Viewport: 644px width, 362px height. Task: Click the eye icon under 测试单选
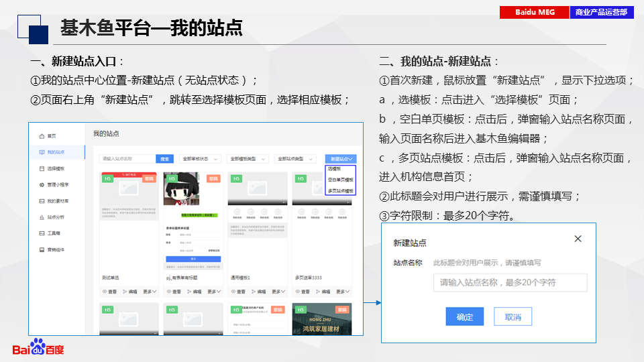pyautogui.click(x=105, y=292)
